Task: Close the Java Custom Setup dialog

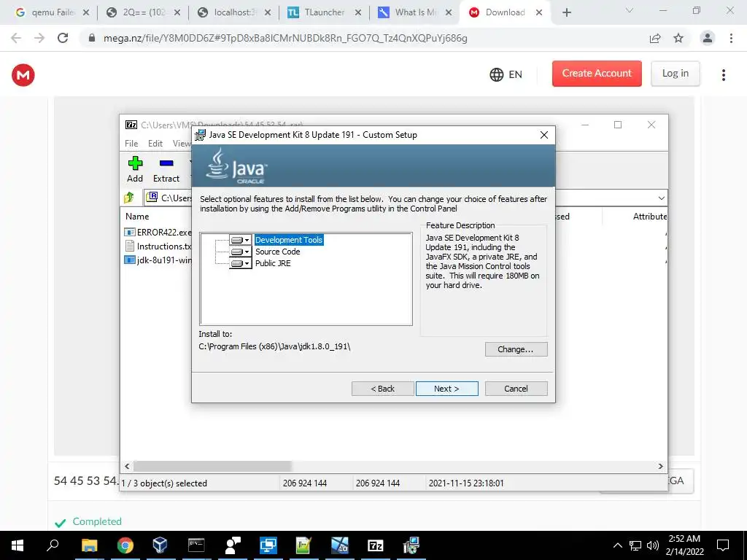Action: pos(544,135)
